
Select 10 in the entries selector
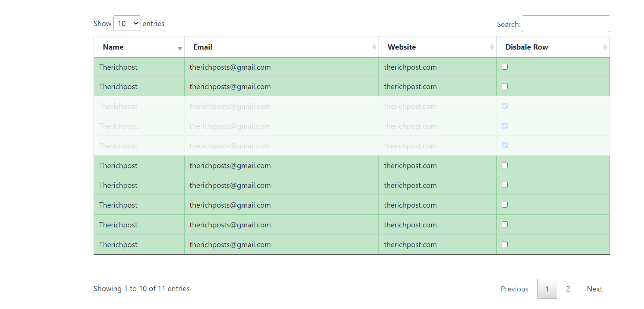[x=127, y=23]
